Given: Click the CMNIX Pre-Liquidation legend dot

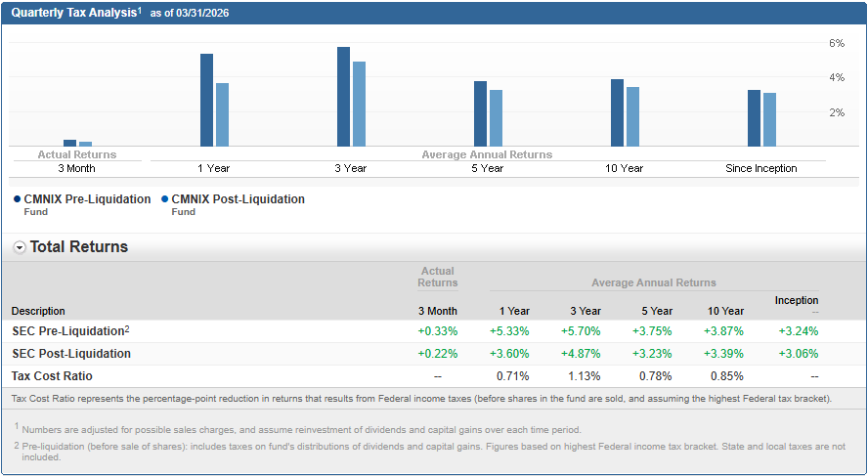Looking at the screenshot, I should pos(17,199).
